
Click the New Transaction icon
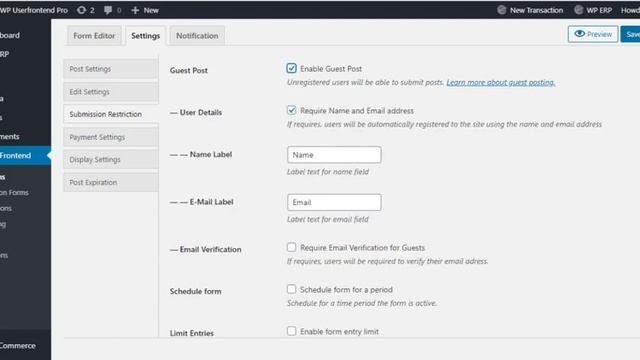click(x=502, y=10)
